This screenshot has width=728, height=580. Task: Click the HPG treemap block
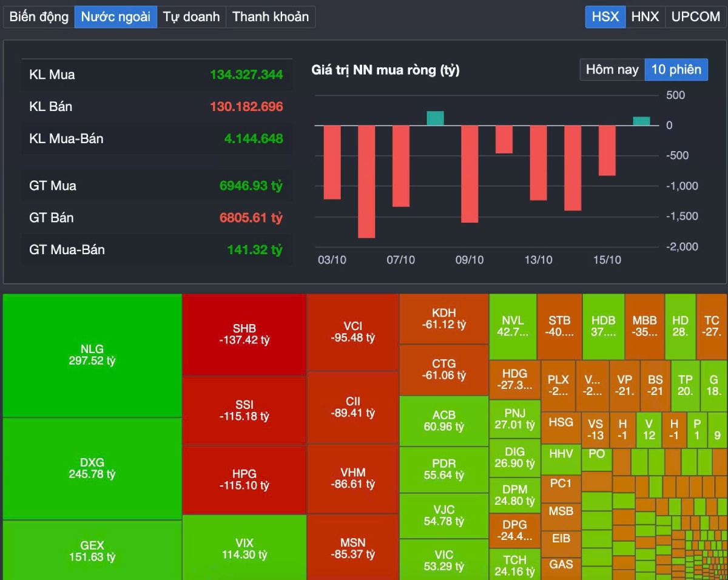244,479
